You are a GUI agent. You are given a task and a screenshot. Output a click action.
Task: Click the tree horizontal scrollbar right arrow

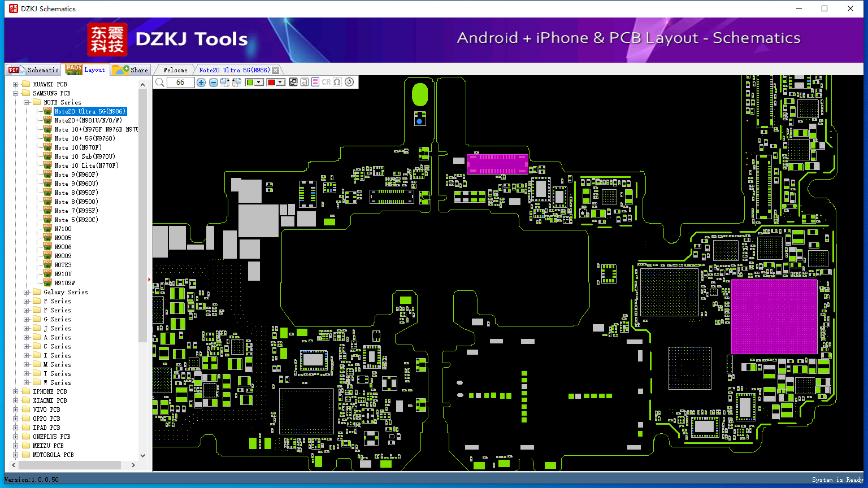click(133, 465)
